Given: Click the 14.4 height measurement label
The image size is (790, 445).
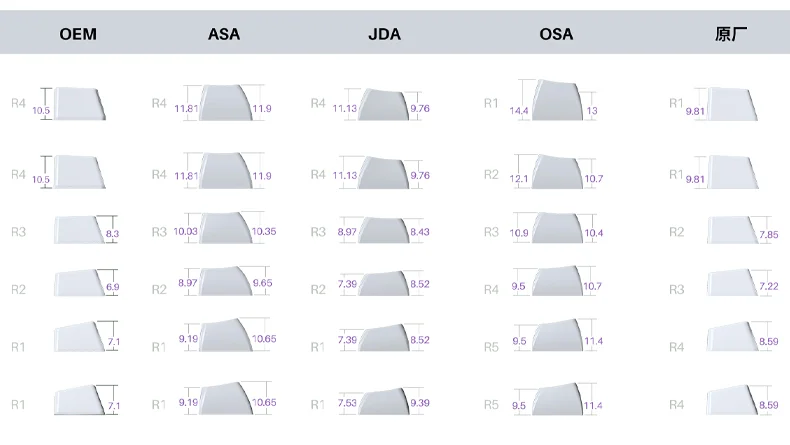Looking at the screenshot, I should point(519,111).
